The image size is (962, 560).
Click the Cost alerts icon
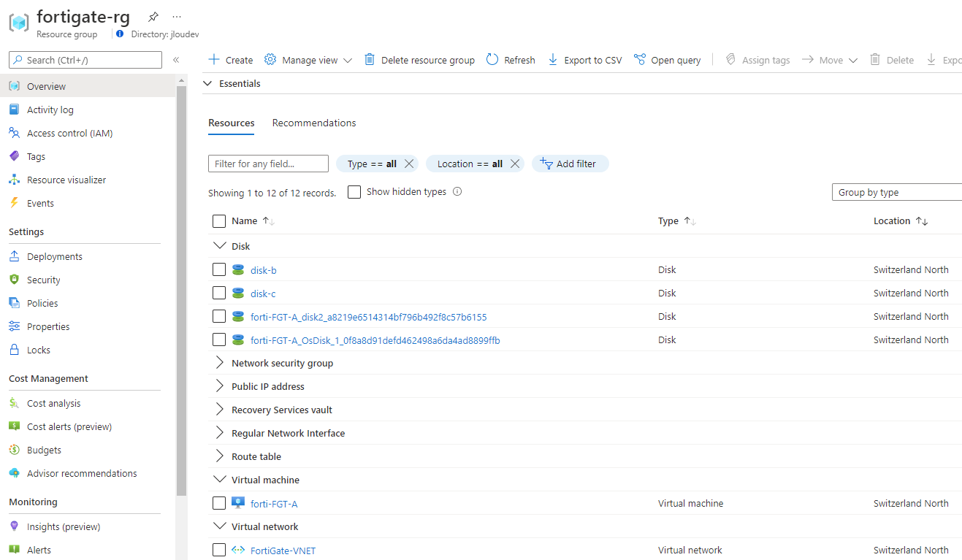coord(14,426)
